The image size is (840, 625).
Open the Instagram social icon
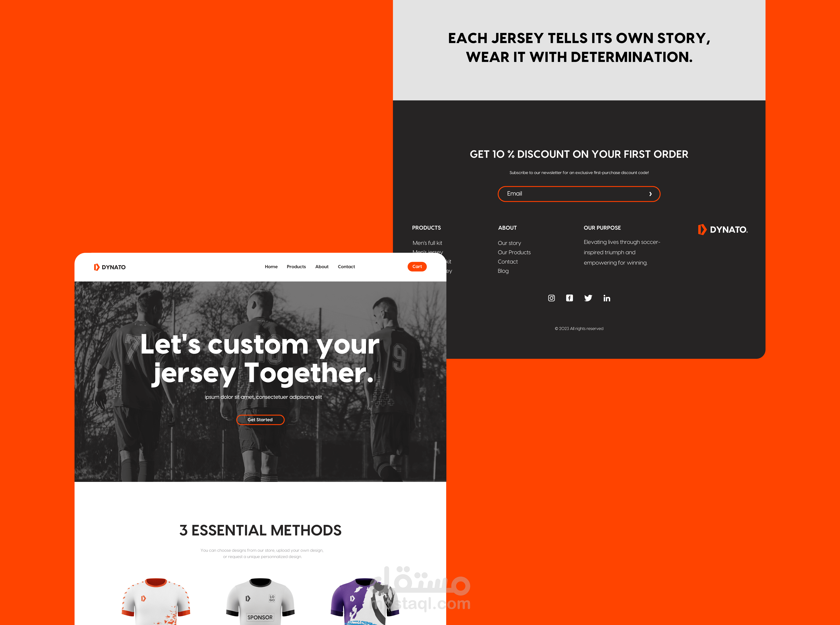point(551,298)
